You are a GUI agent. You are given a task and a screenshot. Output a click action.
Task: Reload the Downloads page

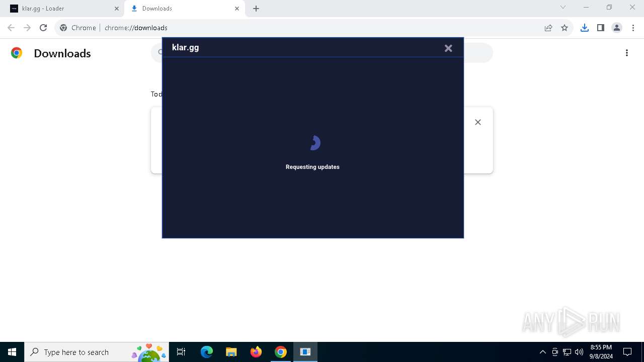[43, 28]
